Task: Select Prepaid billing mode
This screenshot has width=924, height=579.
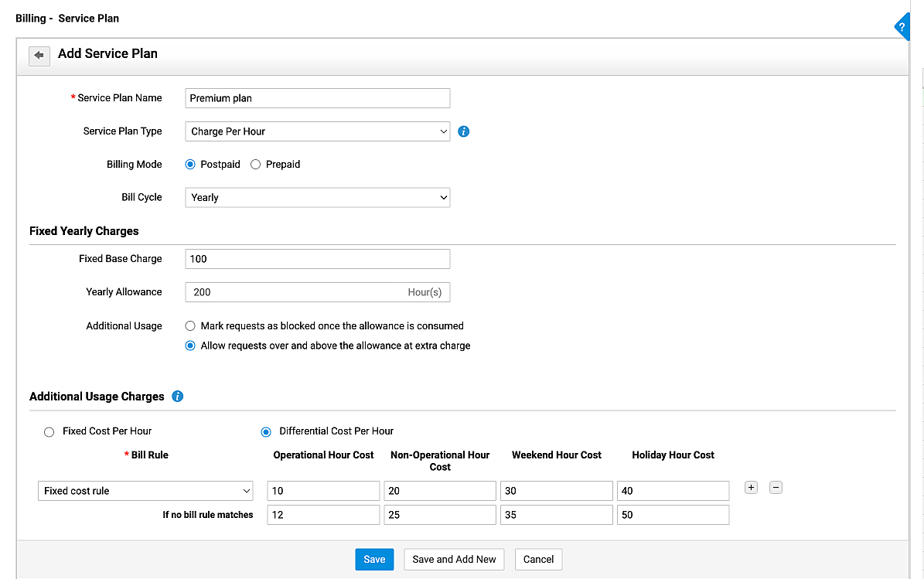Action: (256, 165)
